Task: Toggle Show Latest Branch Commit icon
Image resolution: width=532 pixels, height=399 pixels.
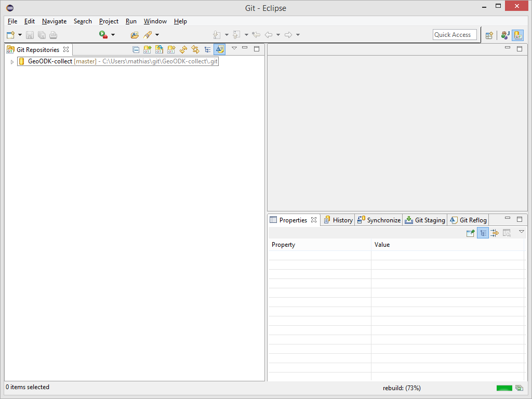Action: pyautogui.click(x=220, y=49)
